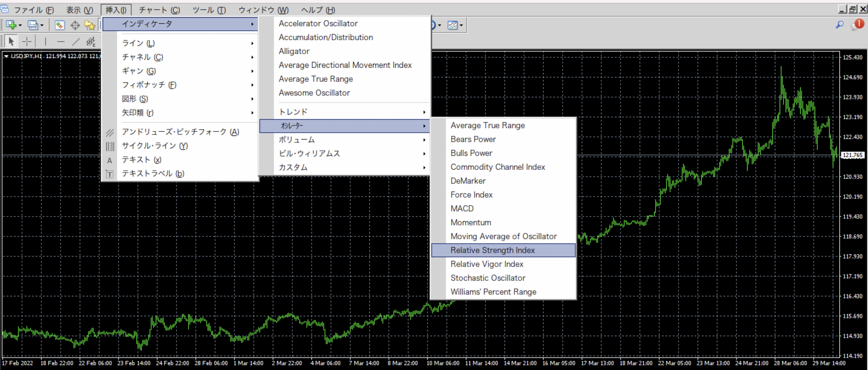Open the templates dropdown arrow
Image resolution: width=868 pixels, height=370 pixels.
461,25
